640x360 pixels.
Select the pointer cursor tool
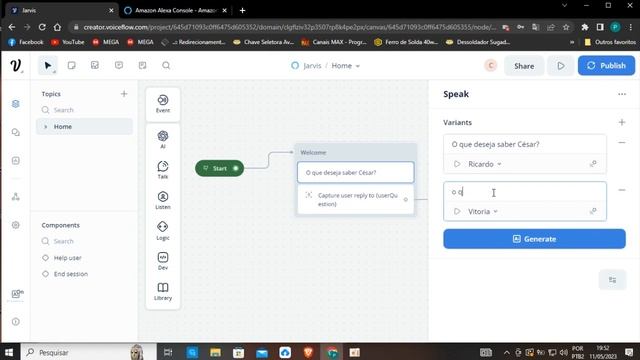48,66
